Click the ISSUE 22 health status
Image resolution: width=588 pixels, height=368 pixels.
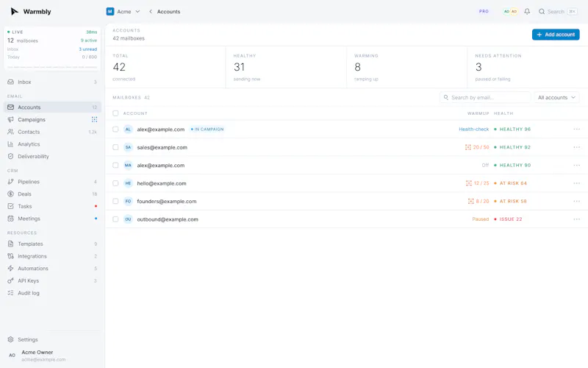[508, 219]
